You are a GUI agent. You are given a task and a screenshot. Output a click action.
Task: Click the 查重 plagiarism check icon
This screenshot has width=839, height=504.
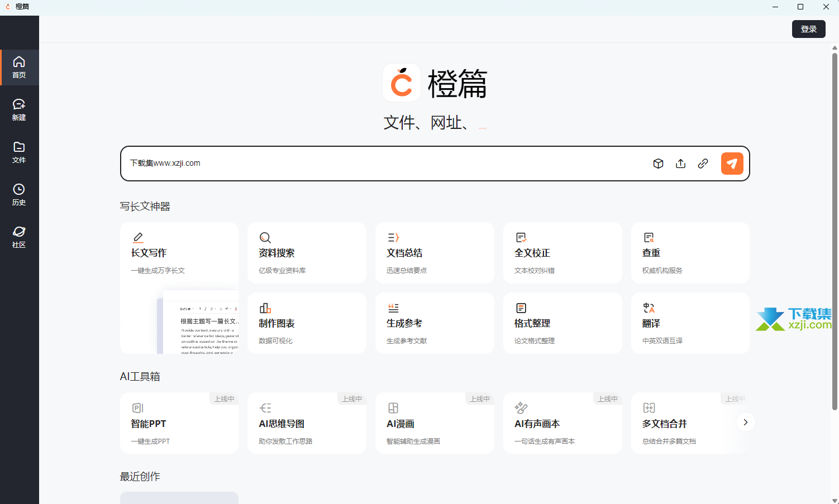coord(649,238)
